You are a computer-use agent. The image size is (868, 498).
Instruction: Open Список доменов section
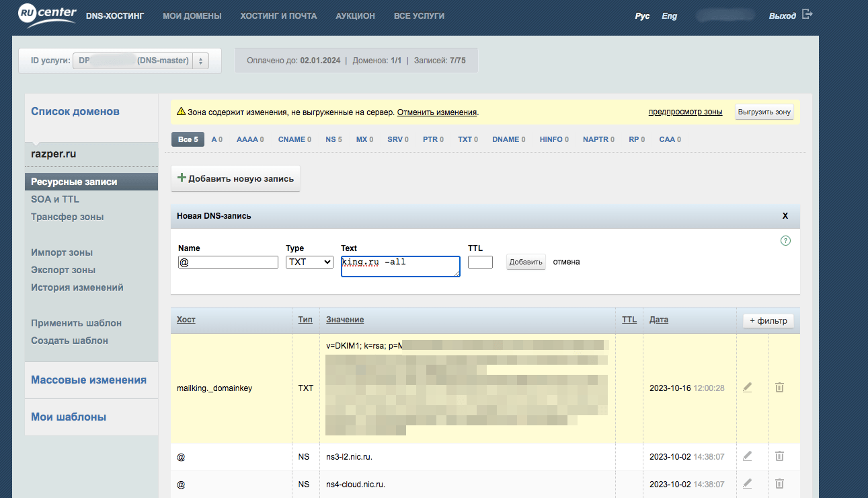pos(75,112)
